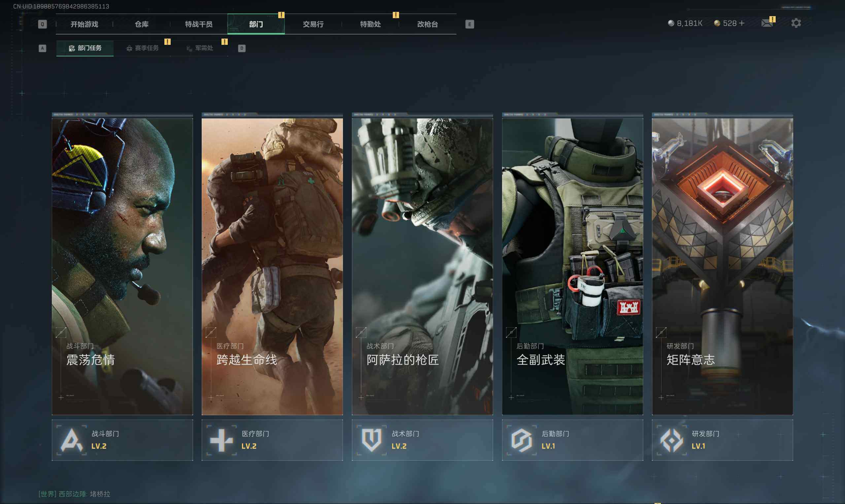This screenshot has height=504, width=845.
Task: Click the 后勤部门 hexagon emblem icon
Action: pos(522,440)
